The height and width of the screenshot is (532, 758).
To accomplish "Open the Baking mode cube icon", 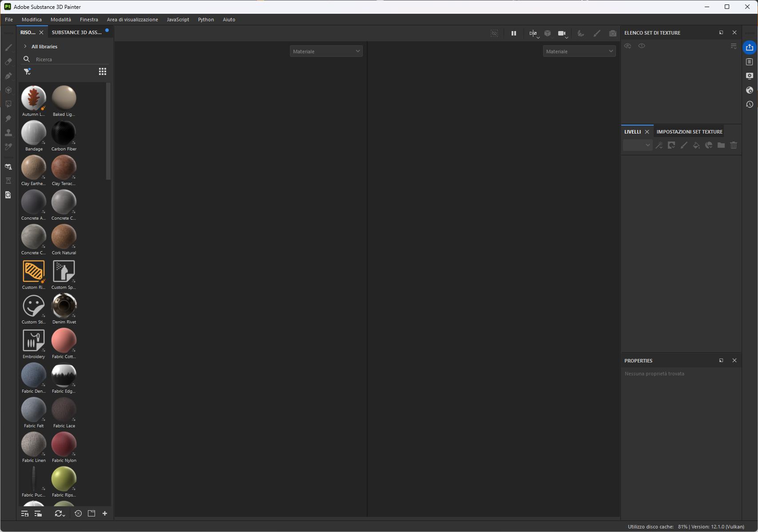I will tap(8, 167).
